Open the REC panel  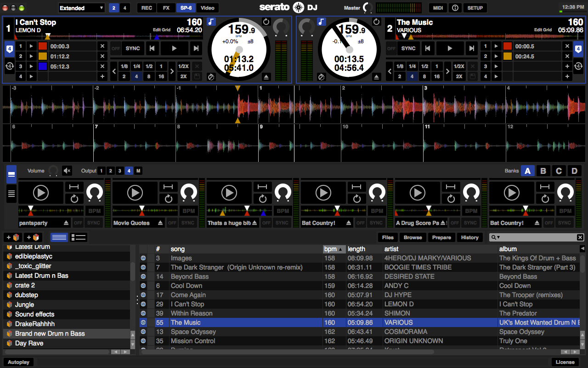(x=147, y=8)
